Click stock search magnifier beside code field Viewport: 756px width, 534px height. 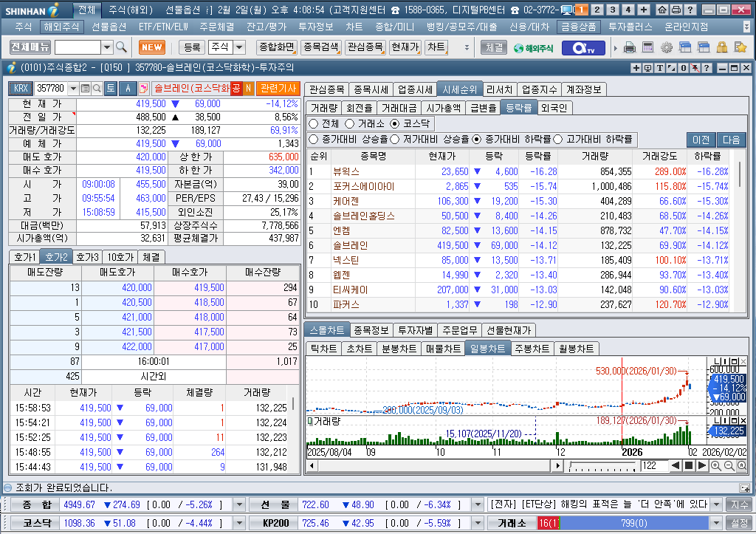[97, 89]
